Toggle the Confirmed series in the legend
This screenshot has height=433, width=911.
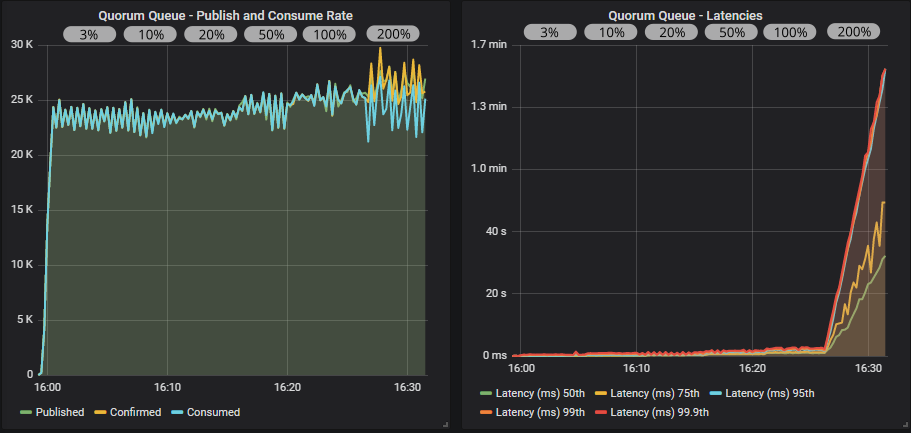[x=133, y=412]
